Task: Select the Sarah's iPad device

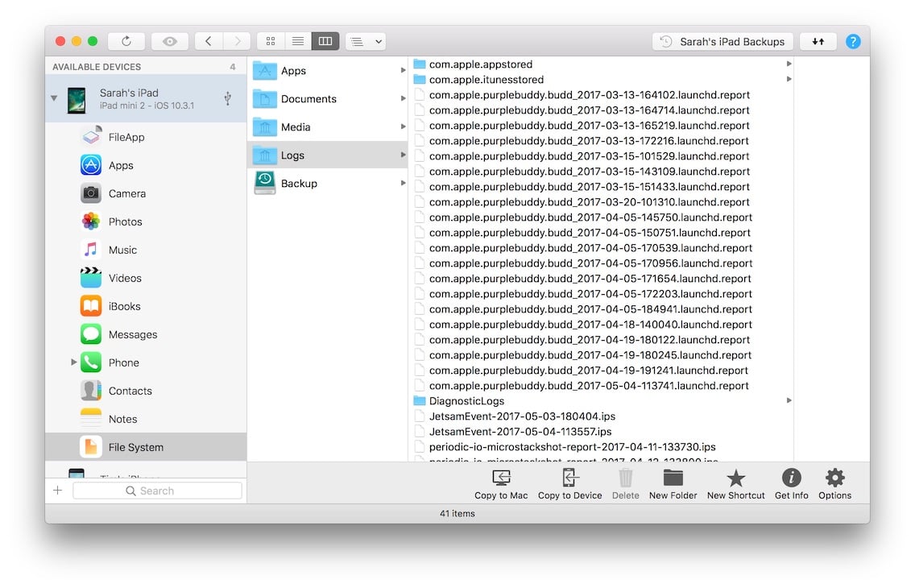Action: tap(146, 98)
